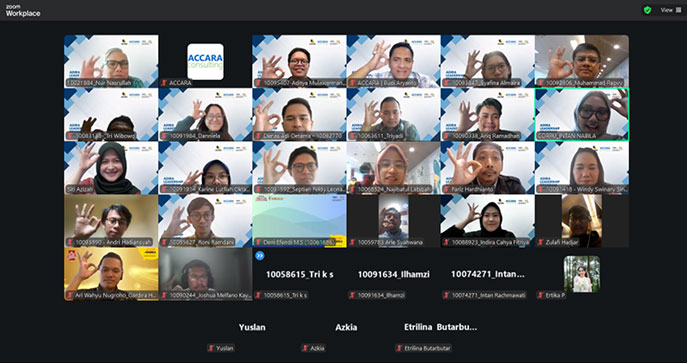Select Tri Wibowo's video tile
The width and height of the screenshot is (687, 363).
[x=111, y=114]
